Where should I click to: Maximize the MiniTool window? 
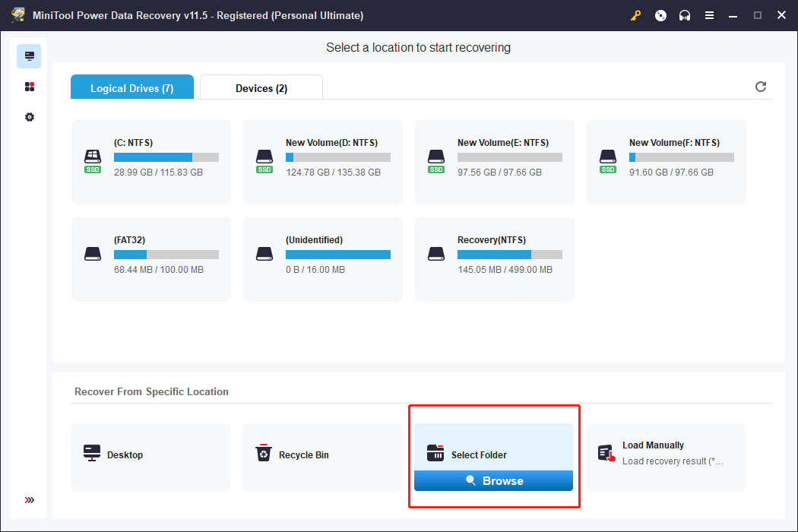(757, 15)
